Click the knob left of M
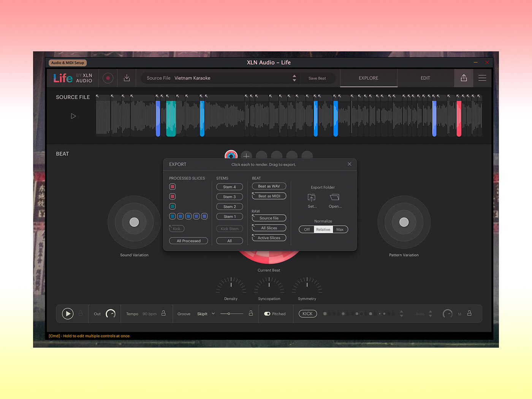This screenshot has width=532, height=399. tap(448, 313)
